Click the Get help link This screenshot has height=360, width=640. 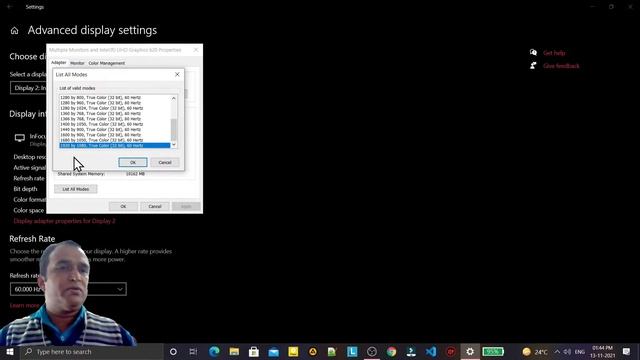coord(554,53)
